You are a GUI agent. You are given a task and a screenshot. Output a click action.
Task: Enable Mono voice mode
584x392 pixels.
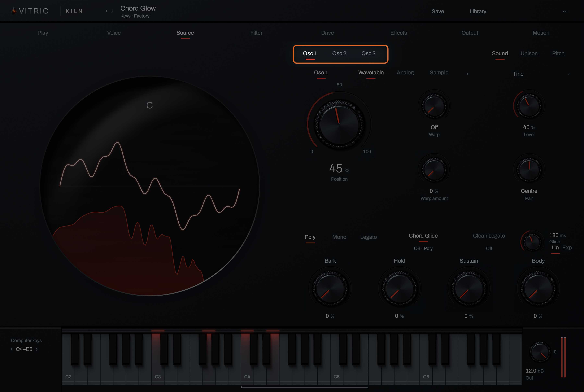pos(339,237)
